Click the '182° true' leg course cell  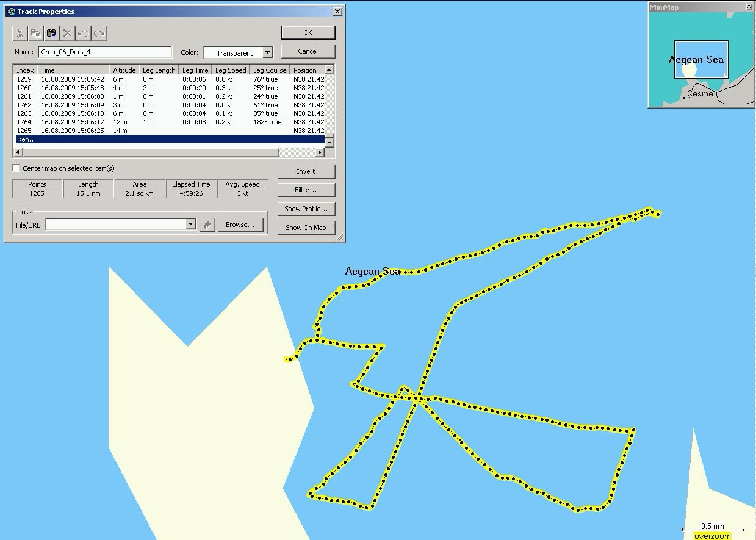tap(267, 122)
